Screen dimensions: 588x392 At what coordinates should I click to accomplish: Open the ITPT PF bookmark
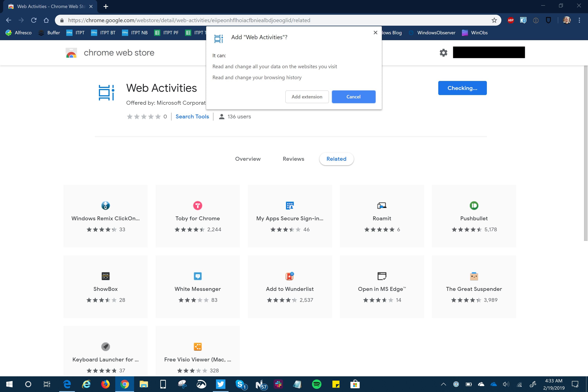(166, 33)
